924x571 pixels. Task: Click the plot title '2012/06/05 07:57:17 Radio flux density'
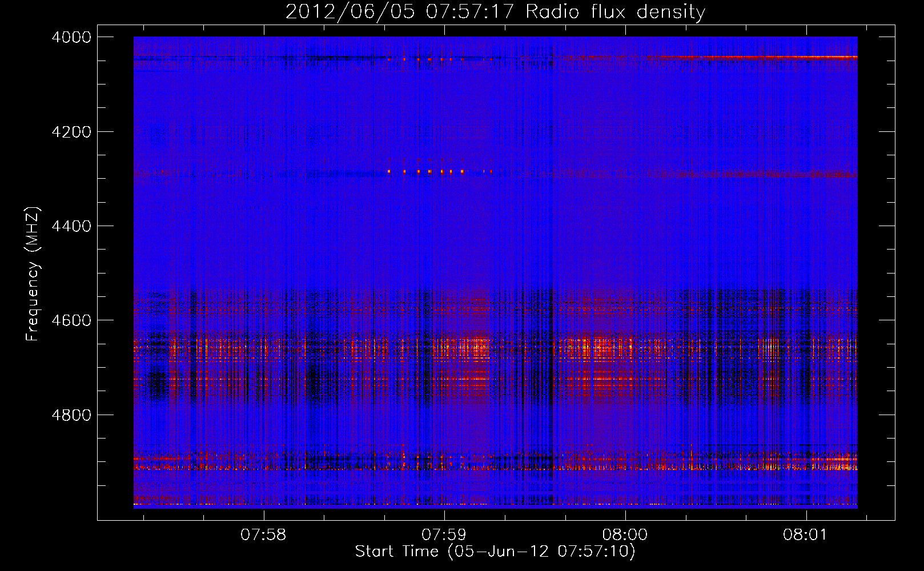click(x=495, y=12)
